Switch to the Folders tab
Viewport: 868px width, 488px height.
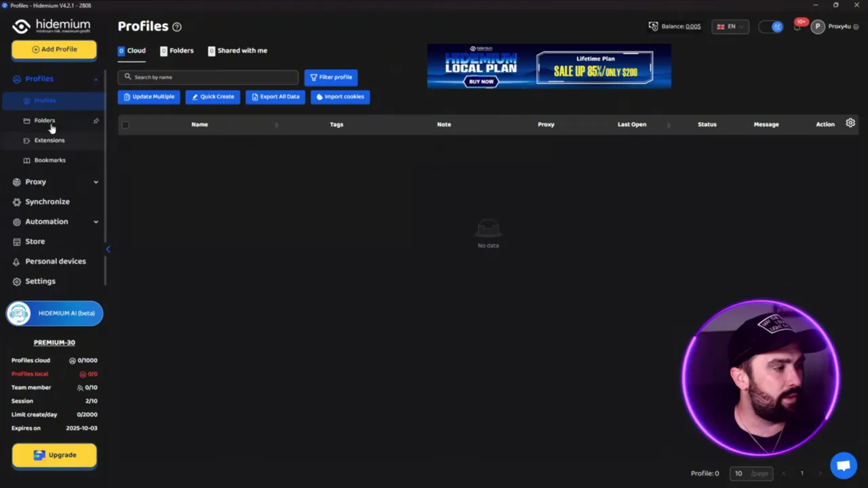177,50
